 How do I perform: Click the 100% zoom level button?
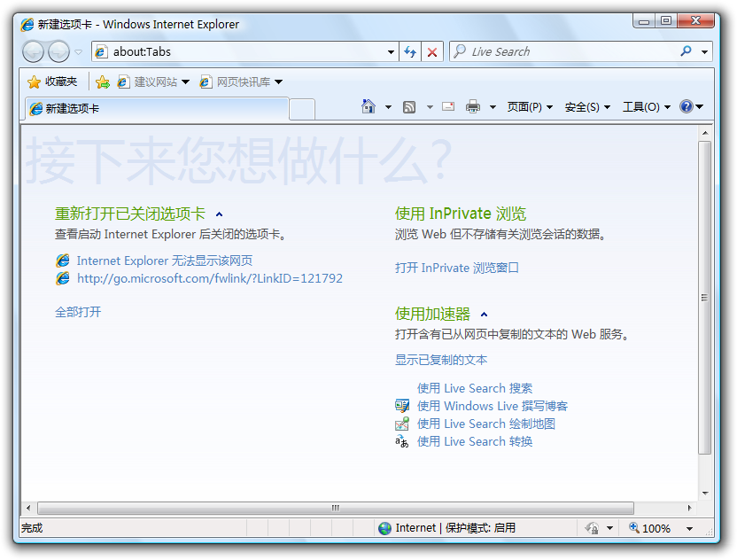click(649, 528)
